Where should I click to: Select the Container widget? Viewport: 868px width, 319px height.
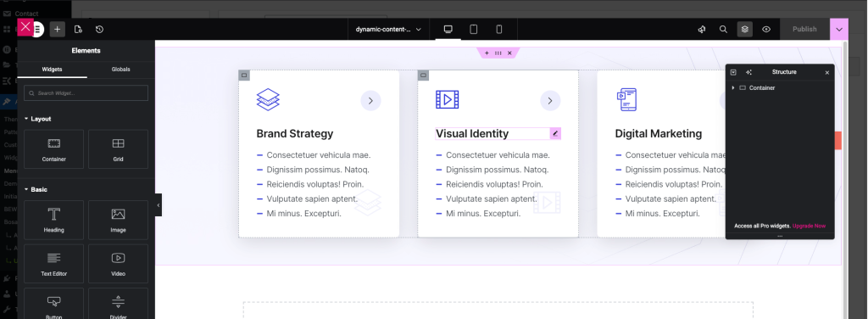point(53,149)
